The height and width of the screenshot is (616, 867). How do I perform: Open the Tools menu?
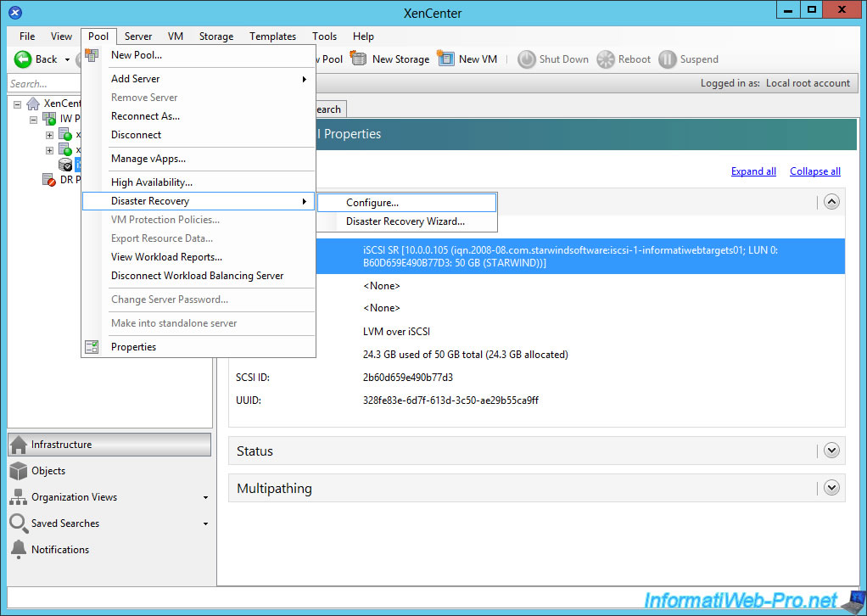pos(324,36)
